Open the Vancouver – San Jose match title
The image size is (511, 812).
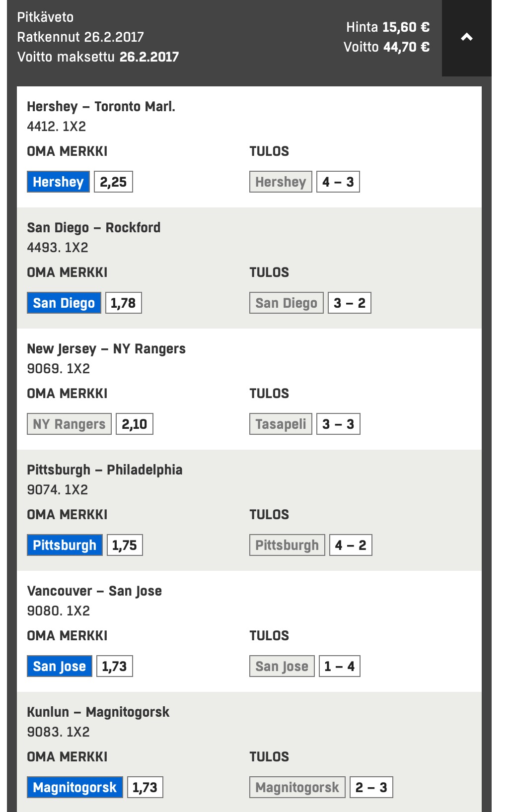94,591
